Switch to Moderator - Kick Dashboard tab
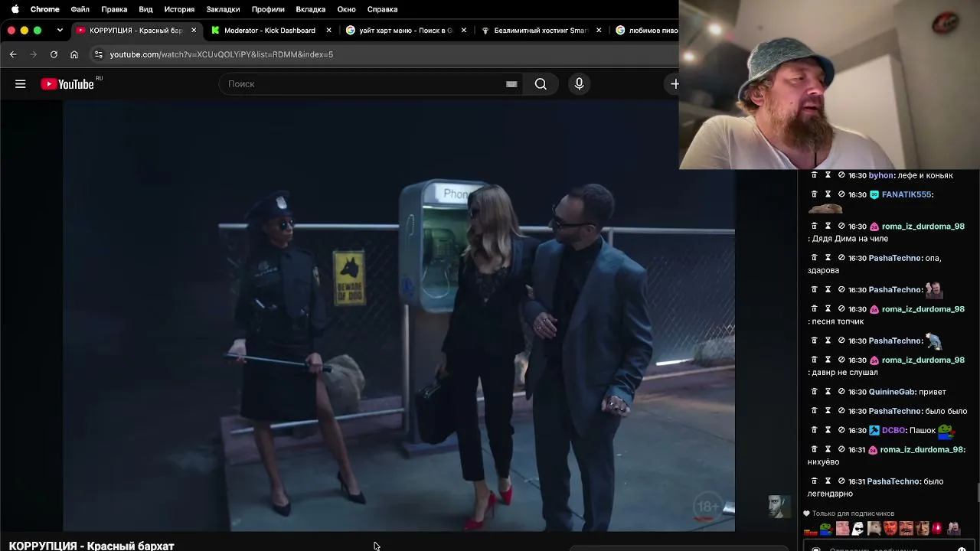The height and width of the screenshot is (551, 980). point(269,31)
